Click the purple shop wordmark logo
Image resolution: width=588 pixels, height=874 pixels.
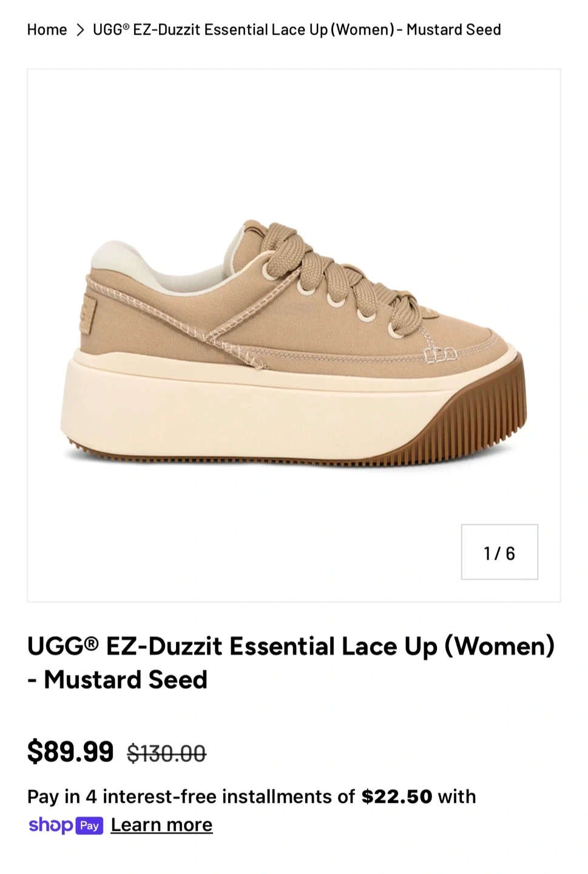click(x=50, y=825)
